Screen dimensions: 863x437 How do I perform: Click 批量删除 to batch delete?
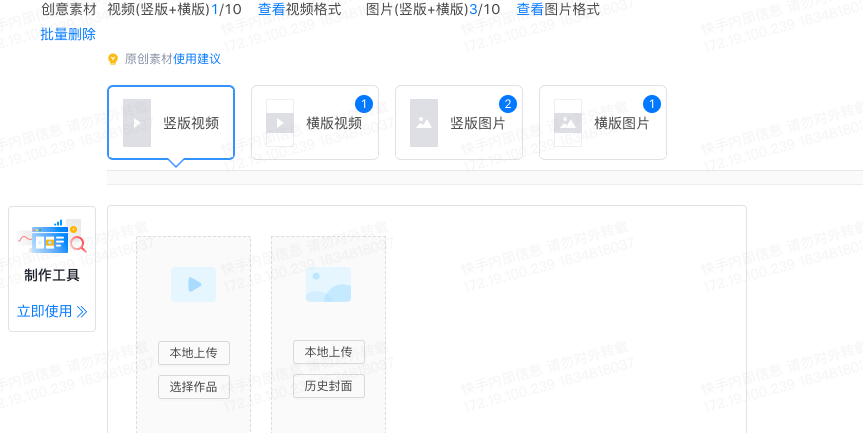68,34
